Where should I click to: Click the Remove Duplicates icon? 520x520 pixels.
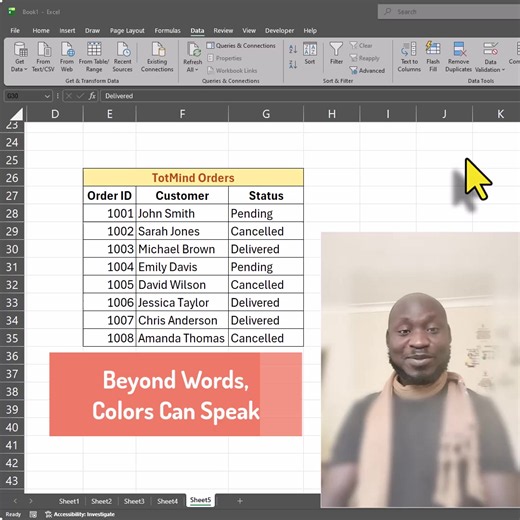(459, 49)
